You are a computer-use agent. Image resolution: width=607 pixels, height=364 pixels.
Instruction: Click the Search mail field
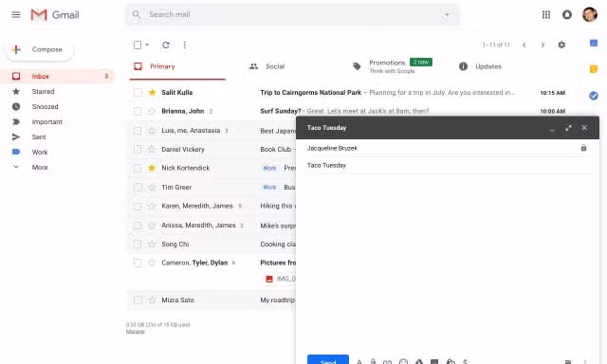tap(293, 15)
